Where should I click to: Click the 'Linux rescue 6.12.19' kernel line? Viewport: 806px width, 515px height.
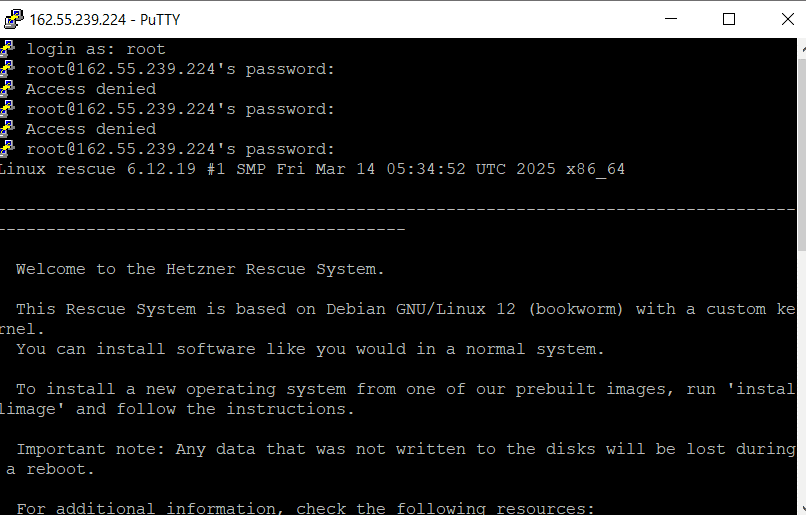[x=312, y=169]
